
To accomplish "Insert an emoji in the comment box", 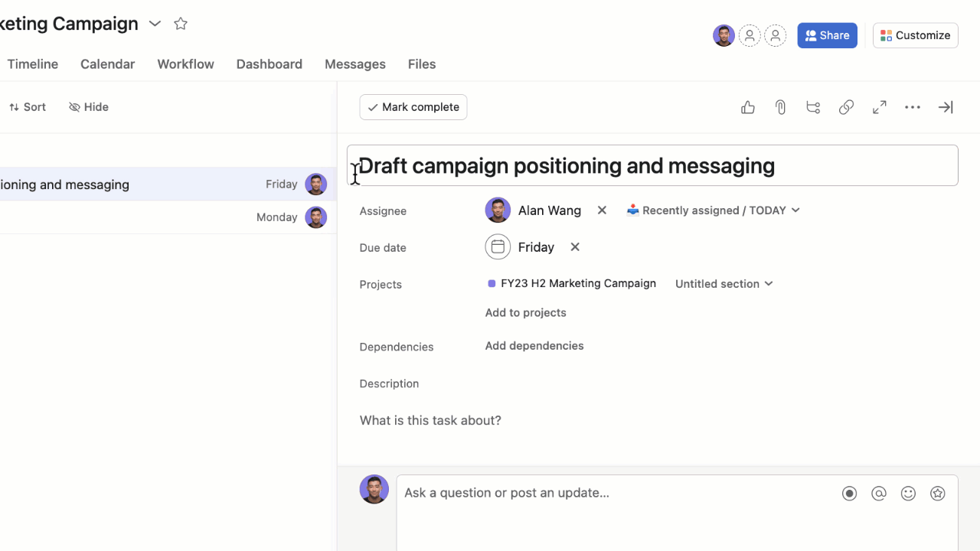I will tap(908, 494).
